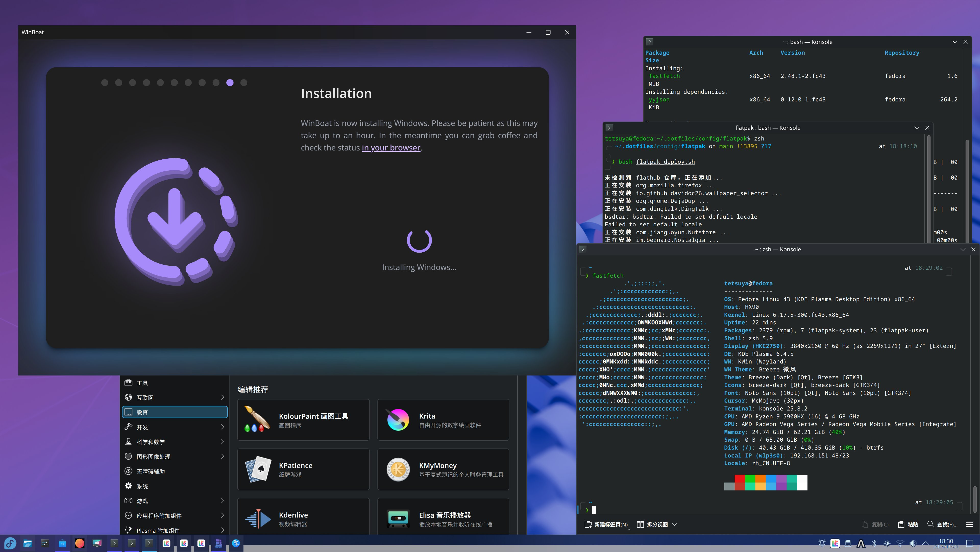
Task: Expand the 游戏 category arrow
Action: pyautogui.click(x=223, y=501)
